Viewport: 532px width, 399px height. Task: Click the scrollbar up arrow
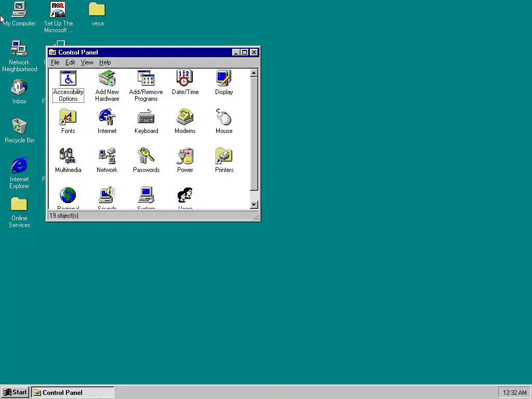[254, 73]
